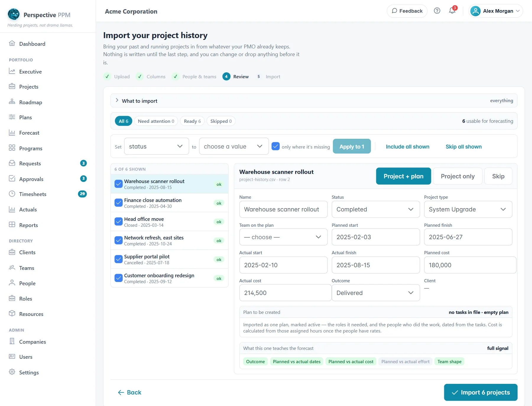Click the Actual finish date field
The width and height of the screenshot is (532, 406).
[376, 265]
